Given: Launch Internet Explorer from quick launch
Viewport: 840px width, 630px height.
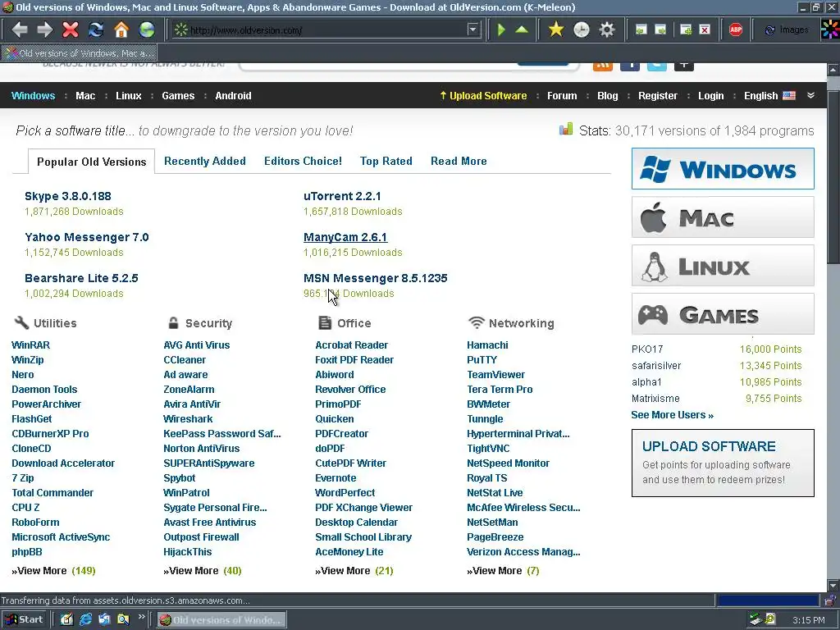Looking at the screenshot, I should coord(85,620).
